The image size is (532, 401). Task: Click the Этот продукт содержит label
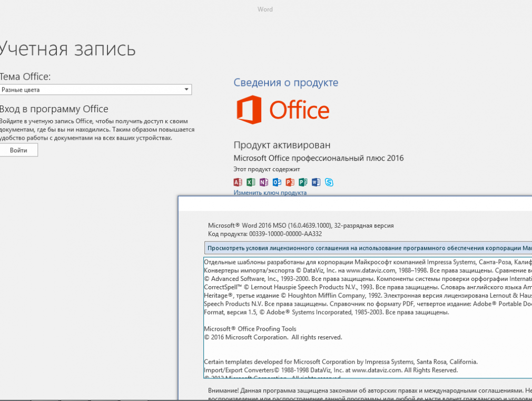pos(267,169)
